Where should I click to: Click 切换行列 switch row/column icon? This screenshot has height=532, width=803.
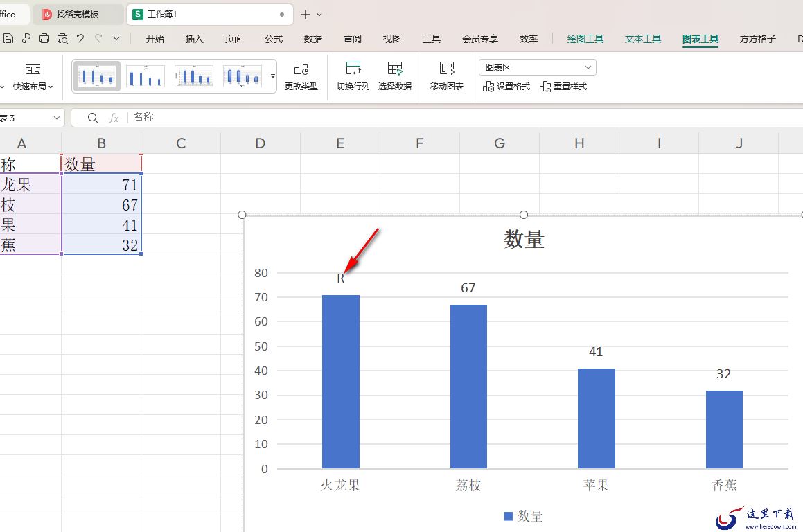click(x=353, y=76)
